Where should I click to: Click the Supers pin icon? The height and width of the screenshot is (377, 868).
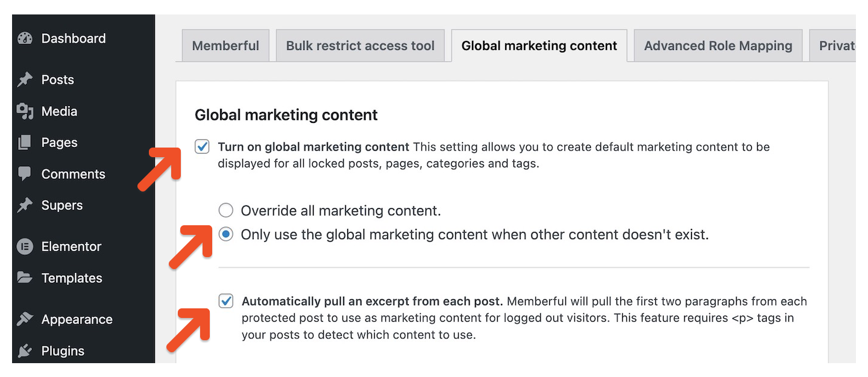25,205
